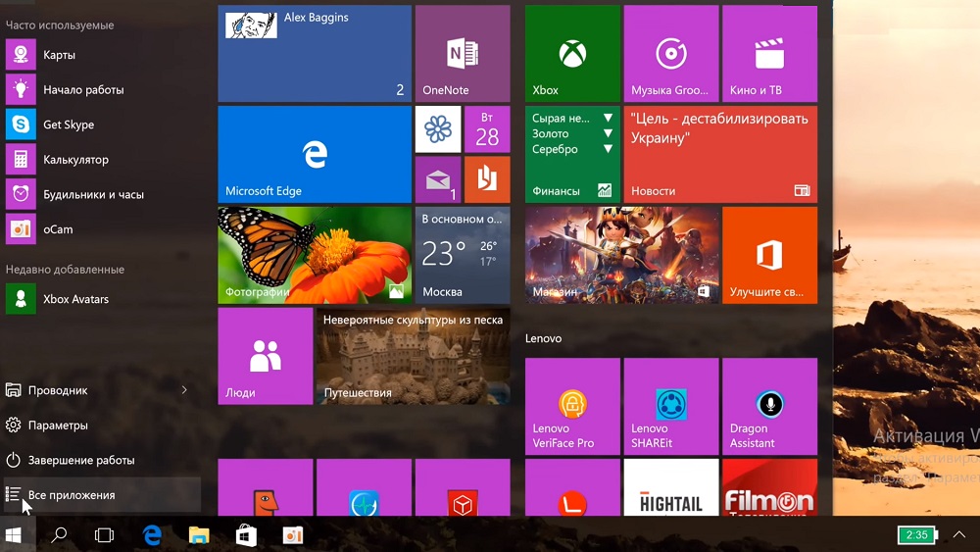
Task: Open the Фотографии butterfly tile
Action: tap(314, 254)
